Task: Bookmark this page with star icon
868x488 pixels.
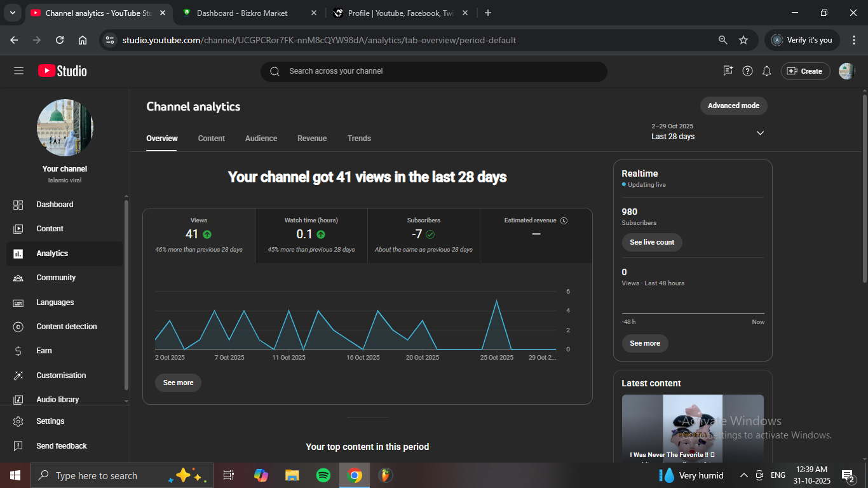Action: tap(743, 40)
